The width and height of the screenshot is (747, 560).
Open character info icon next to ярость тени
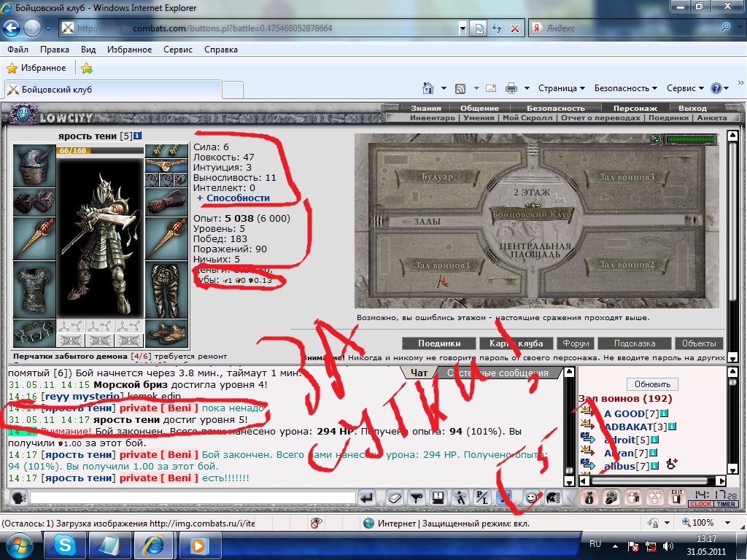click(x=137, y=136)
